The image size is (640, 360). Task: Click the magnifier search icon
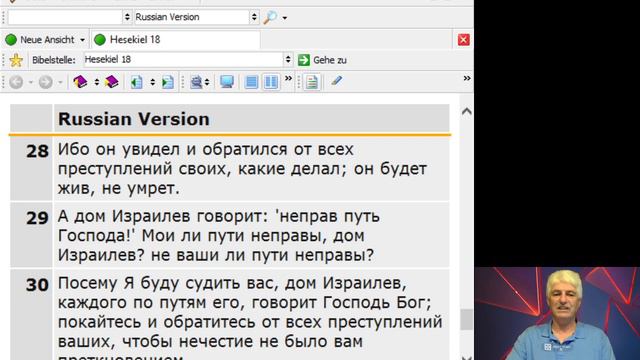click(x=270, y=17)
